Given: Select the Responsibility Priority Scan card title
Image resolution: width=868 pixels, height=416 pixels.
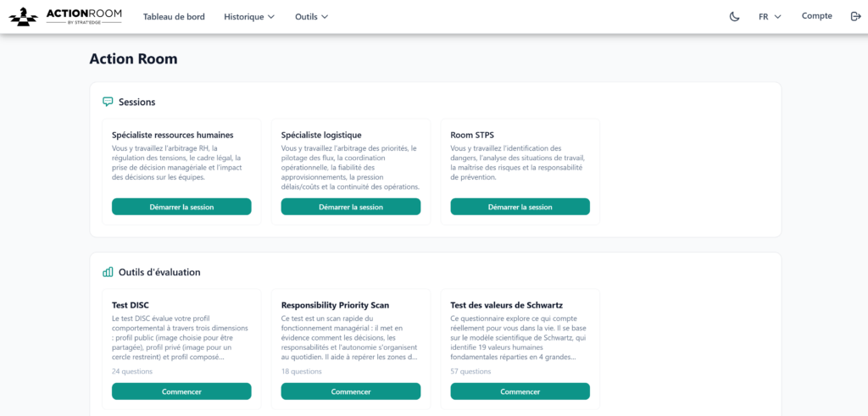Looking at the screenshot, I should click(335, 305).
